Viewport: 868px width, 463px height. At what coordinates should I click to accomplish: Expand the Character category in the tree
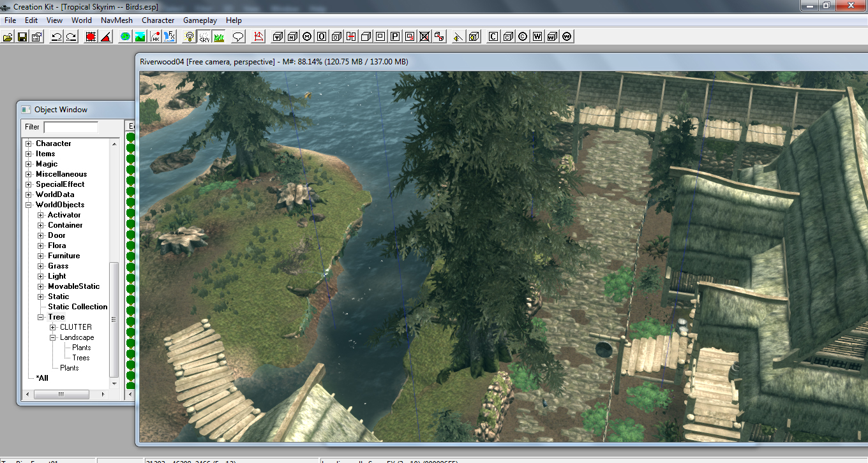[x=29, y=143]
